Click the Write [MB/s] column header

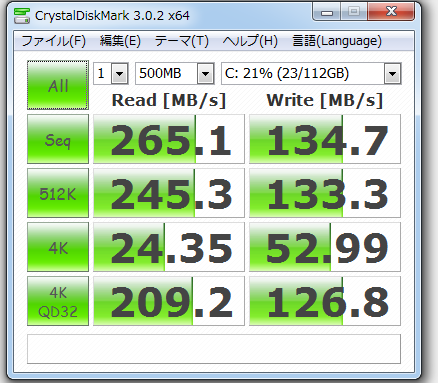tap(325, 100)
